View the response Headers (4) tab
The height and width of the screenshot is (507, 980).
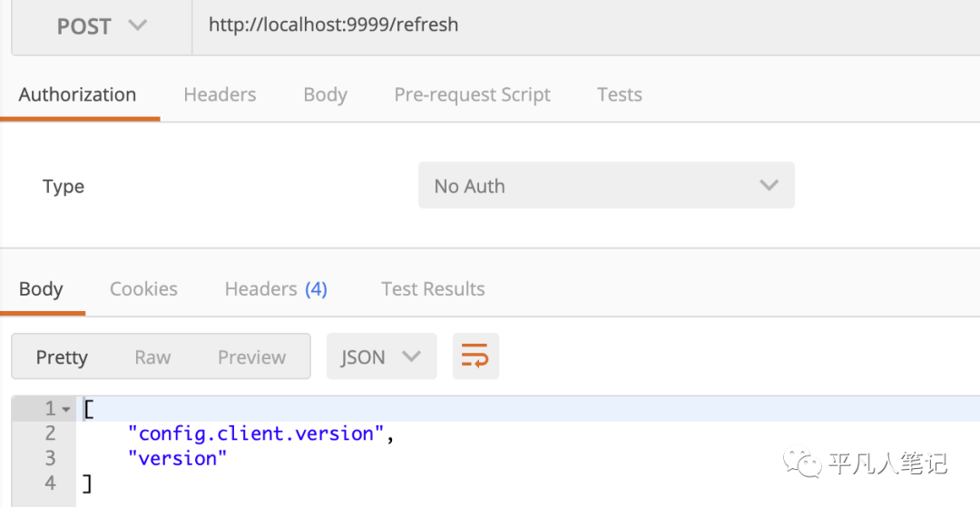click(276, 289)
